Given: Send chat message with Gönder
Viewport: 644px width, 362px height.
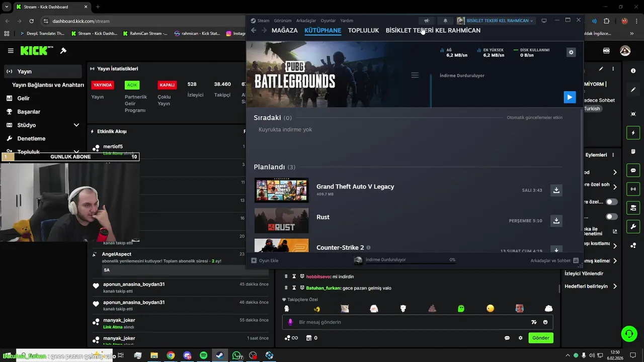Looking at the screenshot, I should (x=541, y=338).
